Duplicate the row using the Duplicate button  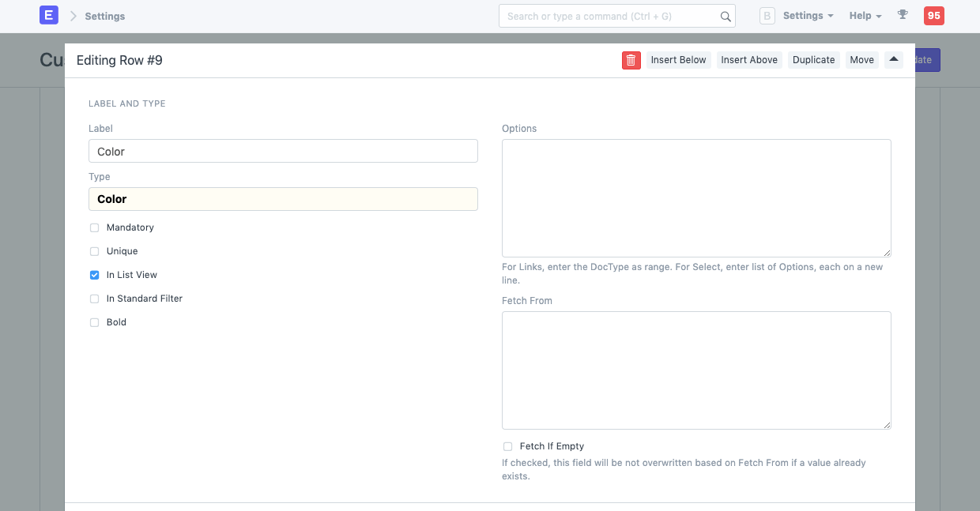coord(813,59)
